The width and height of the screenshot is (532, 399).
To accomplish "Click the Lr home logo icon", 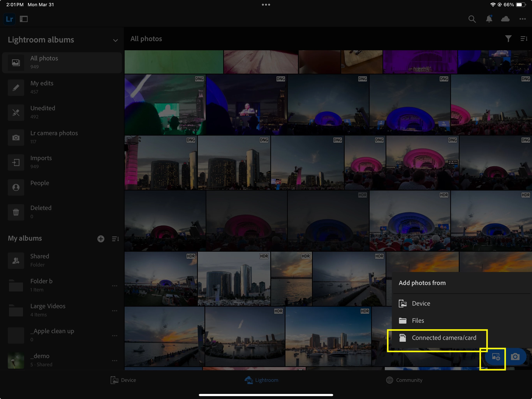I will pyautogui.click(x=9, y=19).
